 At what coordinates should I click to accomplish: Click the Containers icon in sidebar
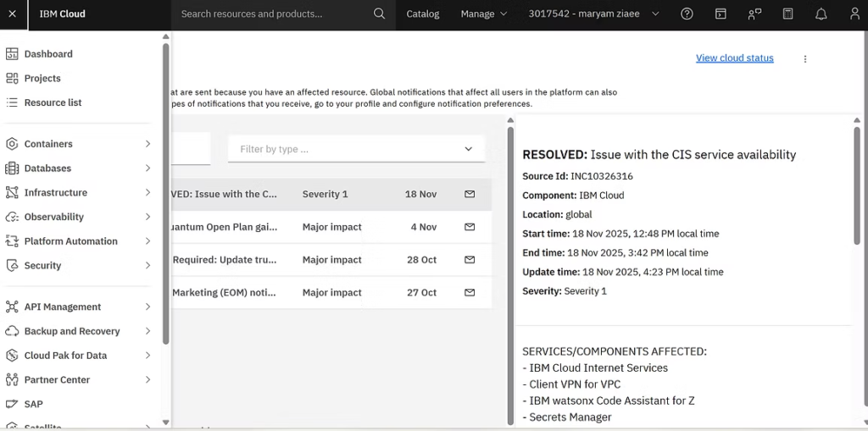(12, 144)
